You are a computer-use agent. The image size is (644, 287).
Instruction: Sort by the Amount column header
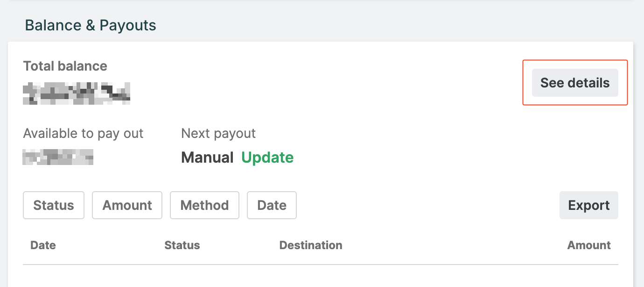[x=589, y=245]
